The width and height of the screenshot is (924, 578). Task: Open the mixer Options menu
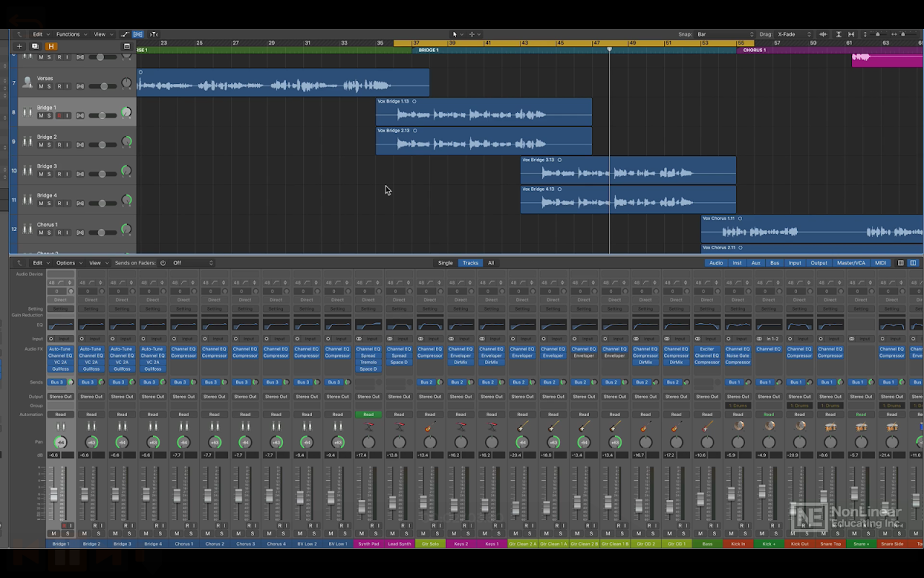click(67, 263)
